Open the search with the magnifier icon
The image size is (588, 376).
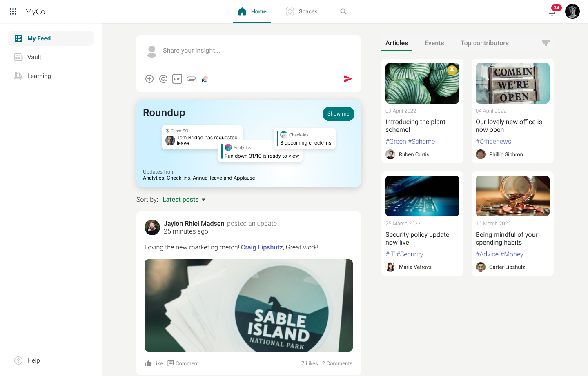pos(343,11)
